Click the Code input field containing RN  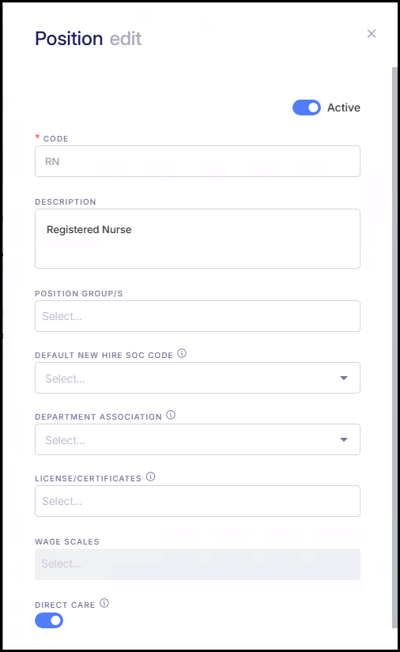pyautogui.click(x=198, y=161)
